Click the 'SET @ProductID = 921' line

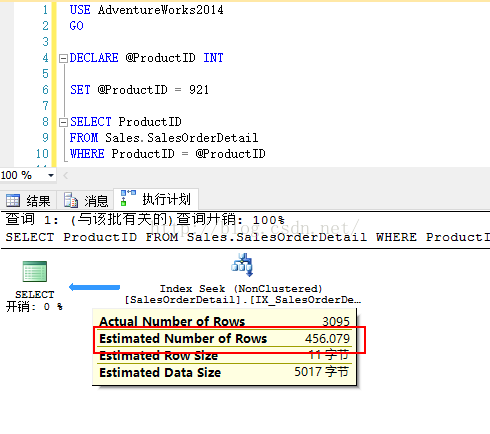click(x=139, y=90)
